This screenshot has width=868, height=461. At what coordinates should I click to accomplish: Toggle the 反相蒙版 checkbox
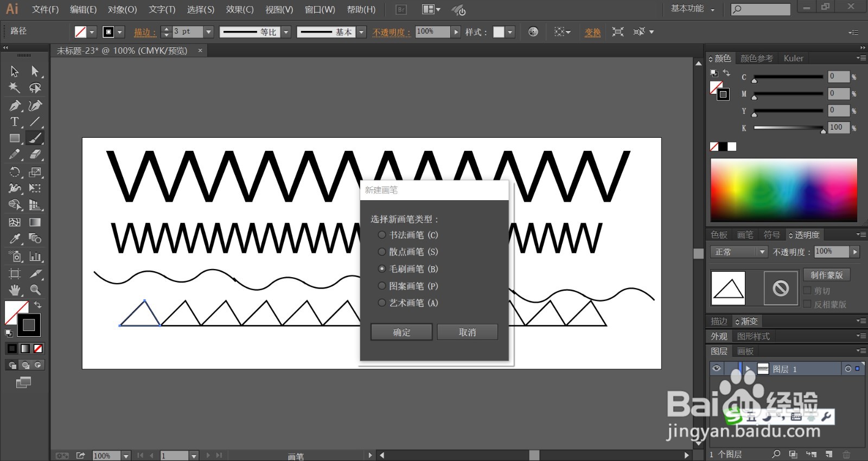click(x=807, y=304)
